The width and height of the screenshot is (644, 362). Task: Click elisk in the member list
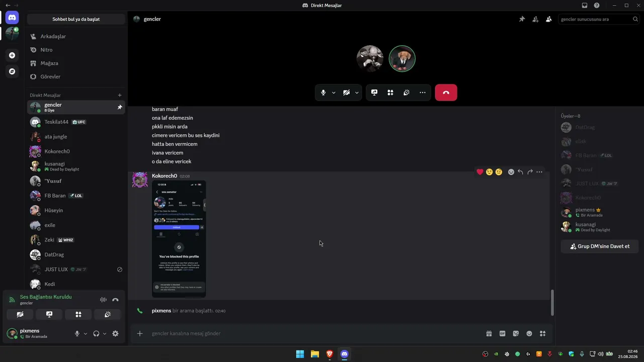coord(599,142)
